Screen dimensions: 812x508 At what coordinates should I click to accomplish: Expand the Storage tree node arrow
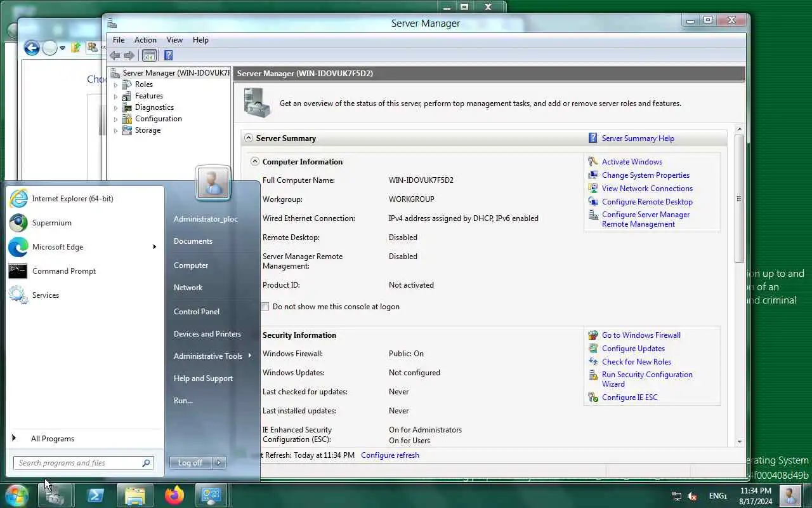115,130
